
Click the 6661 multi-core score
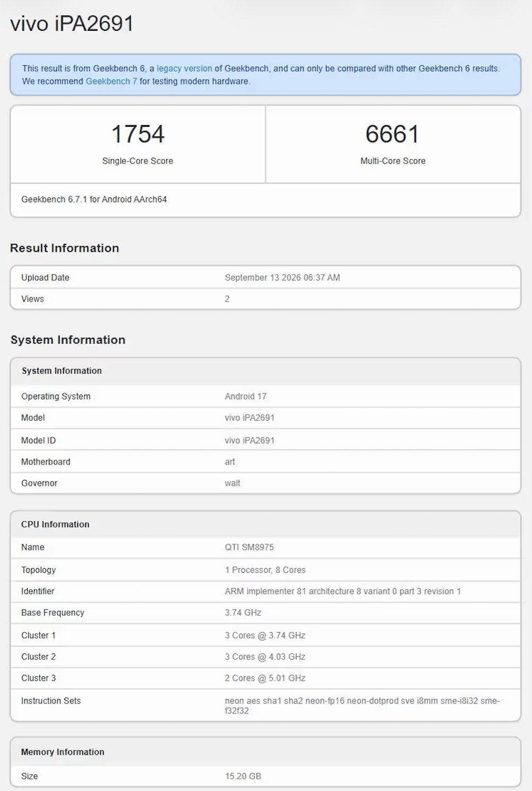(x=392, y=134)
